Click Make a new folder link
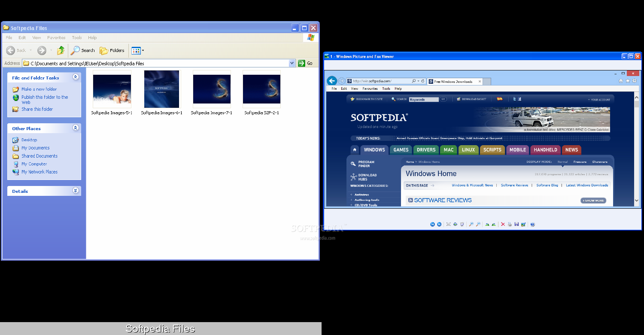 tap(39, 89)
